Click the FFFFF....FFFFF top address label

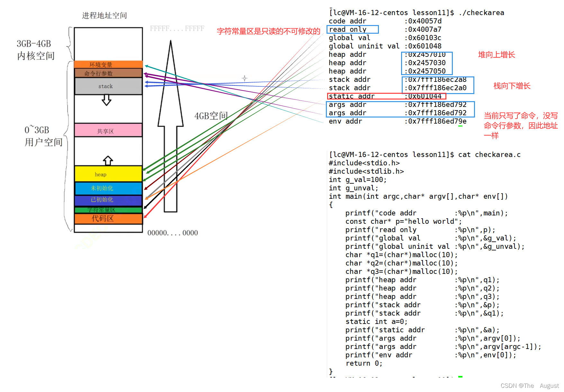(177, 29)
